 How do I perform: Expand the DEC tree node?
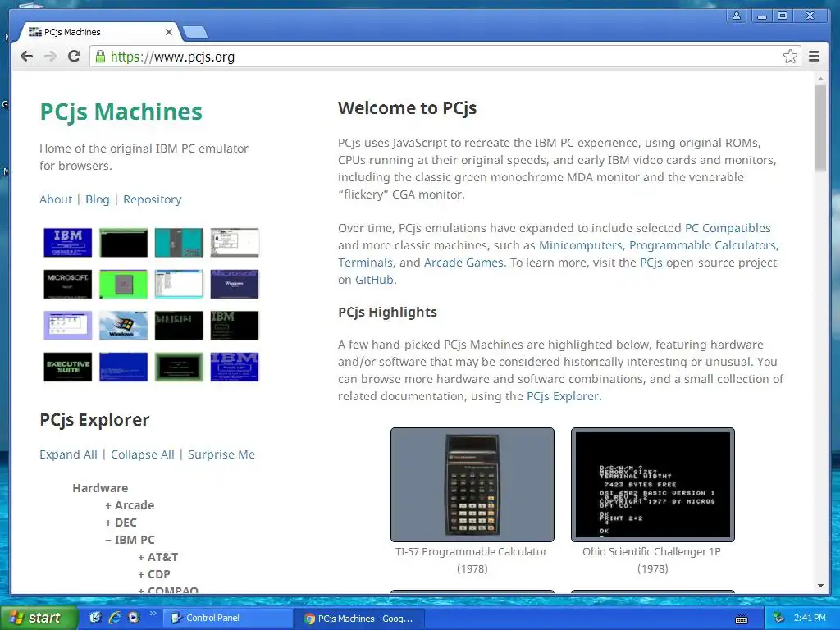(x=121, y=523)
